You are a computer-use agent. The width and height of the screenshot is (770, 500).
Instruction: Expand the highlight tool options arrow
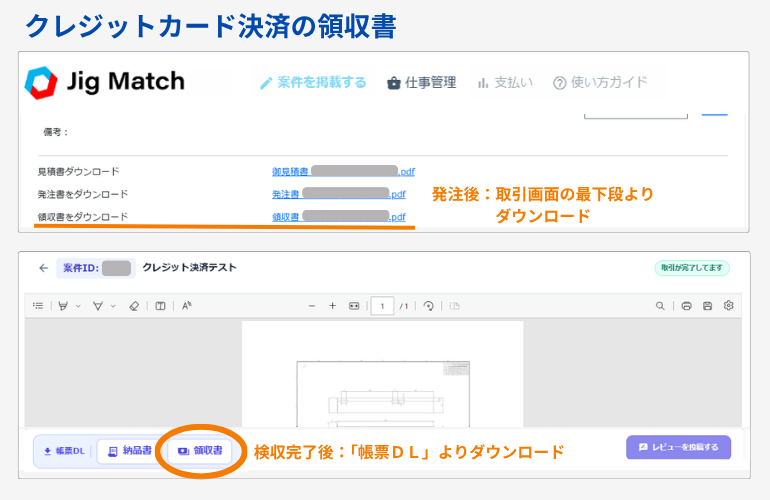coord(78,306)
